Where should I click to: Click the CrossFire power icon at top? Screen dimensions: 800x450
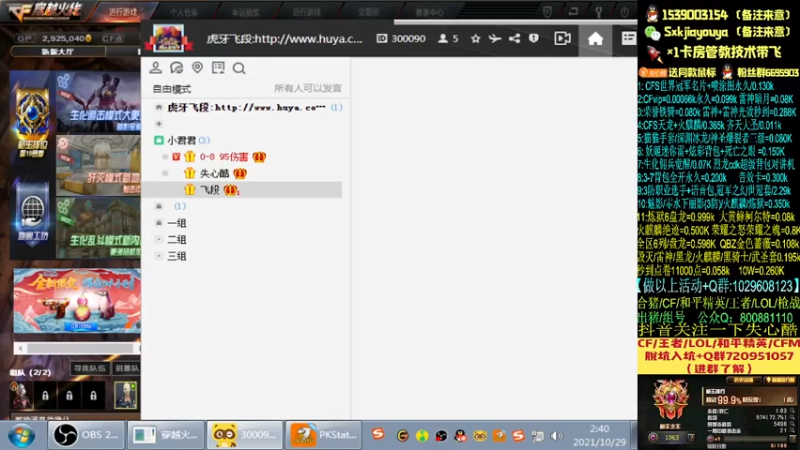[x=624, y=11]
